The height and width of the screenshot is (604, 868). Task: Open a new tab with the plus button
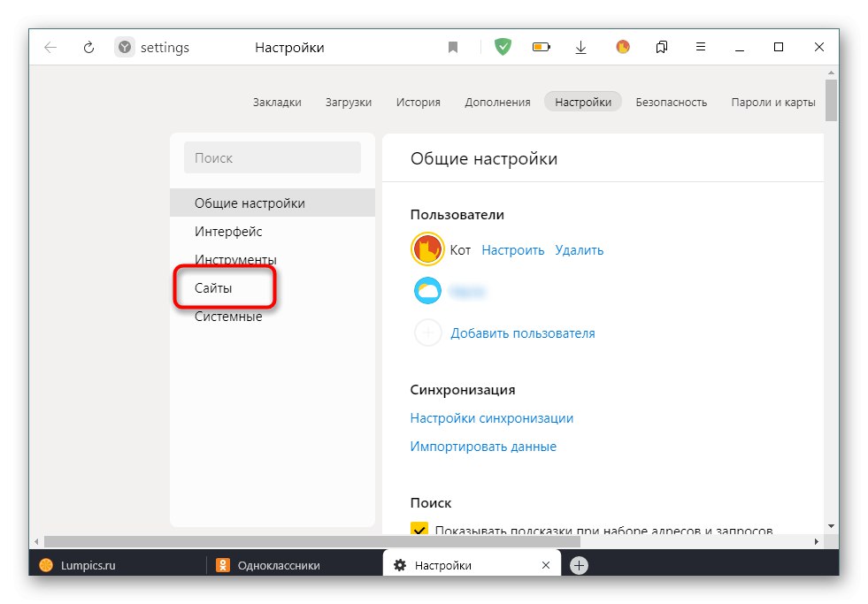tap(579, 564)
